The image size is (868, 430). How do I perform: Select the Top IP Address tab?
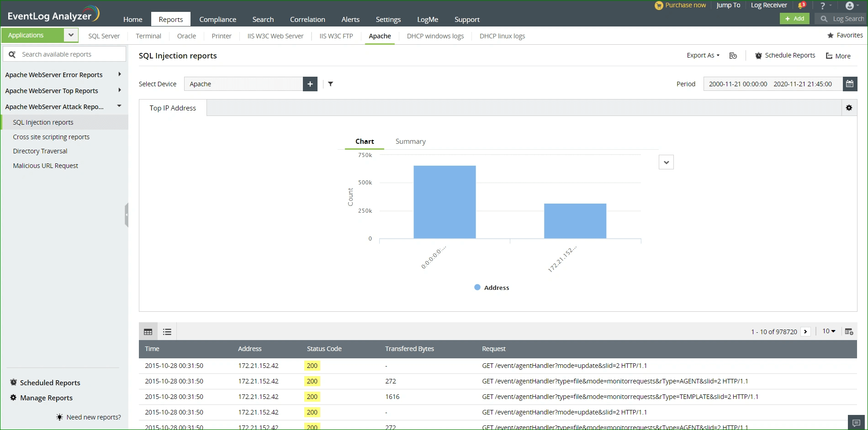point(173,108)
